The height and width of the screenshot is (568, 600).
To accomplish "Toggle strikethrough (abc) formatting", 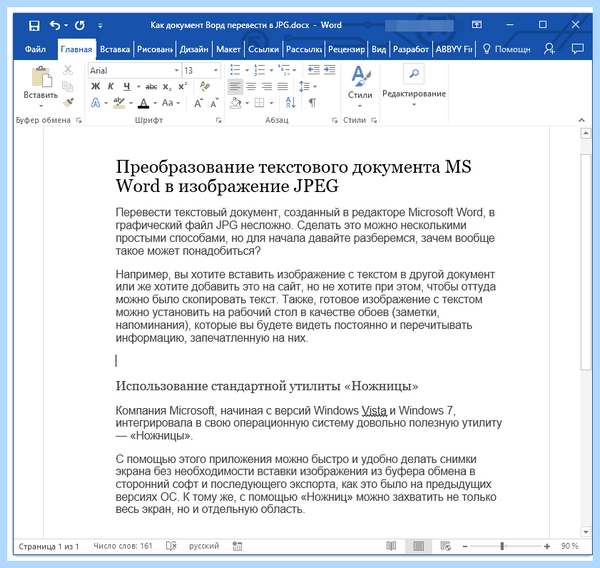I will pos(151,87).
